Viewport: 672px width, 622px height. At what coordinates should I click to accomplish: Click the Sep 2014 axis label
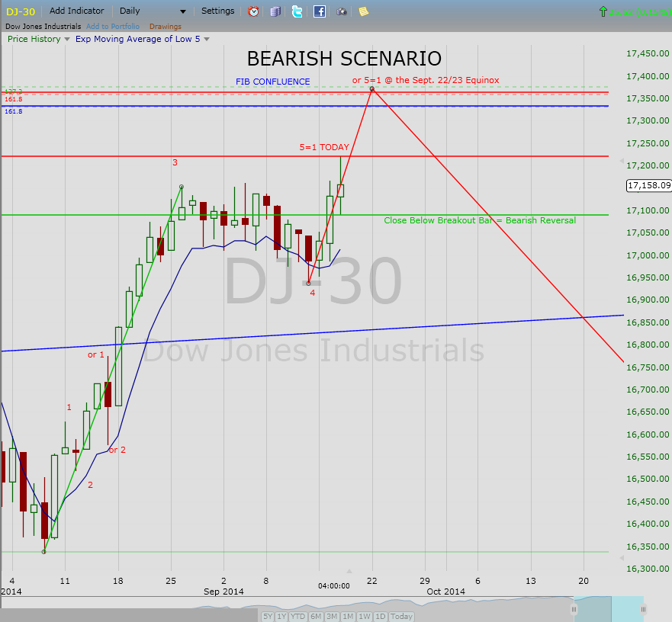tap(223, 592)
